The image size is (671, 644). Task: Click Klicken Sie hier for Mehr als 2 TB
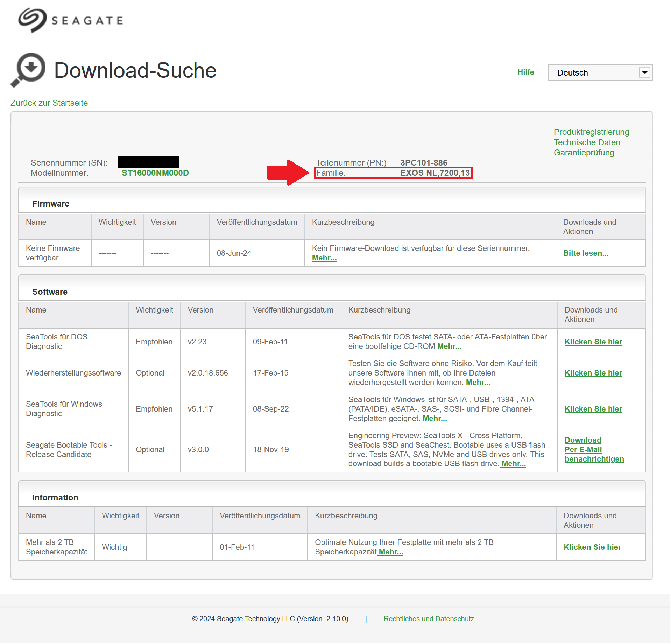point(592,547)
